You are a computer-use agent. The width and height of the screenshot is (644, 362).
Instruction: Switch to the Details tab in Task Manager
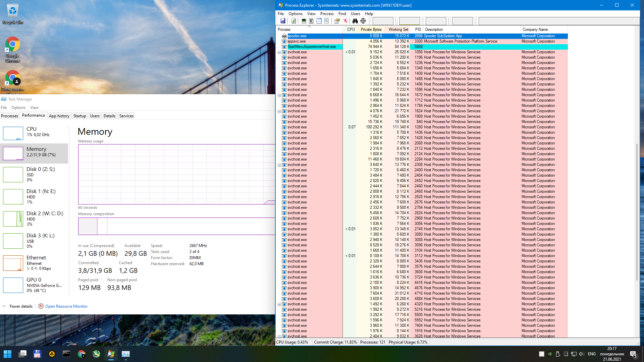click(x=109, y=116)
